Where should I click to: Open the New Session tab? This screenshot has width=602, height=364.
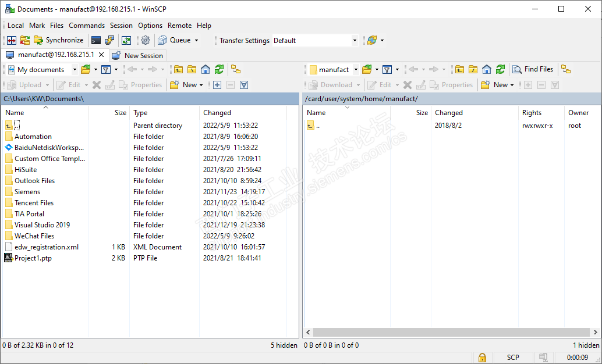click(x=137, y=56)
